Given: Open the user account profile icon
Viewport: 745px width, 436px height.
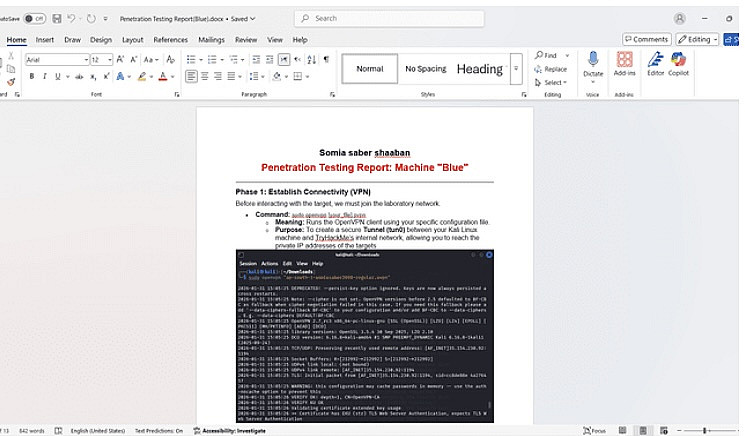Looking at the screenshot, I should [680, 19].
